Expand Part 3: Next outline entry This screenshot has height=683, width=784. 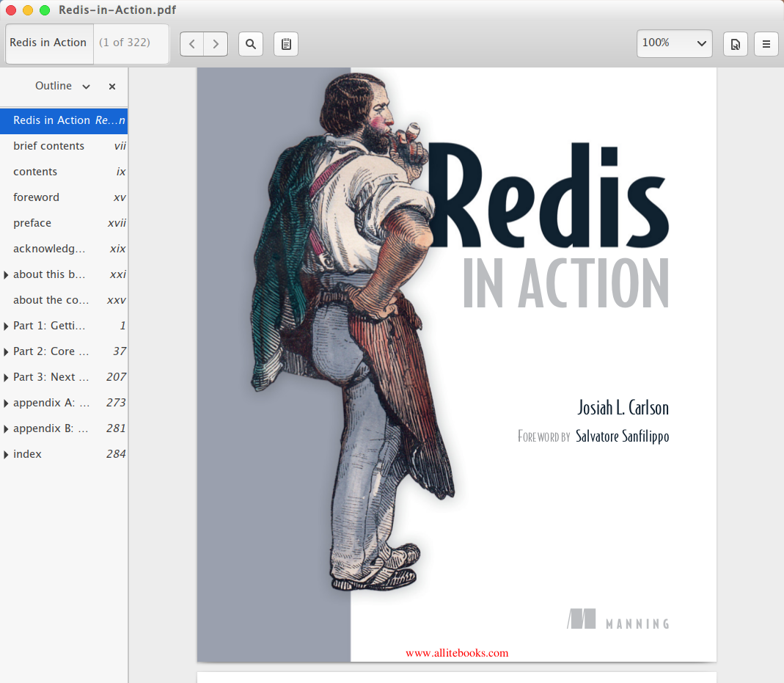click(6, 378)
